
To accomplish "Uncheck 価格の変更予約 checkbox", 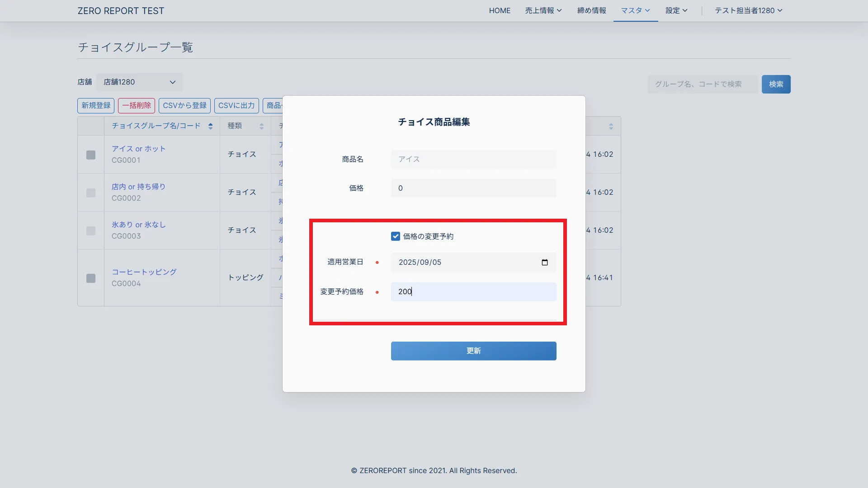I will (396, 236).
